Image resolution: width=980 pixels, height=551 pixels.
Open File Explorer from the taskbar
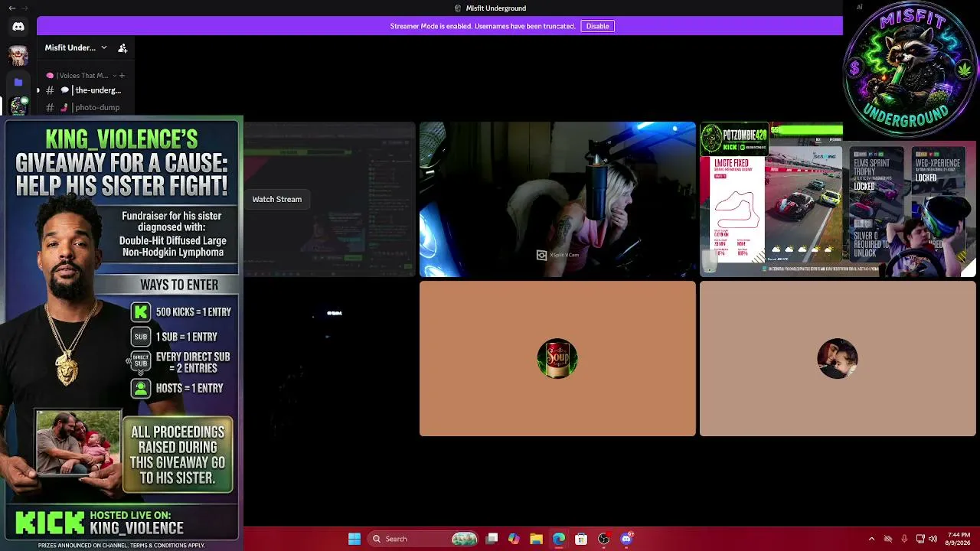pos(536,539)
